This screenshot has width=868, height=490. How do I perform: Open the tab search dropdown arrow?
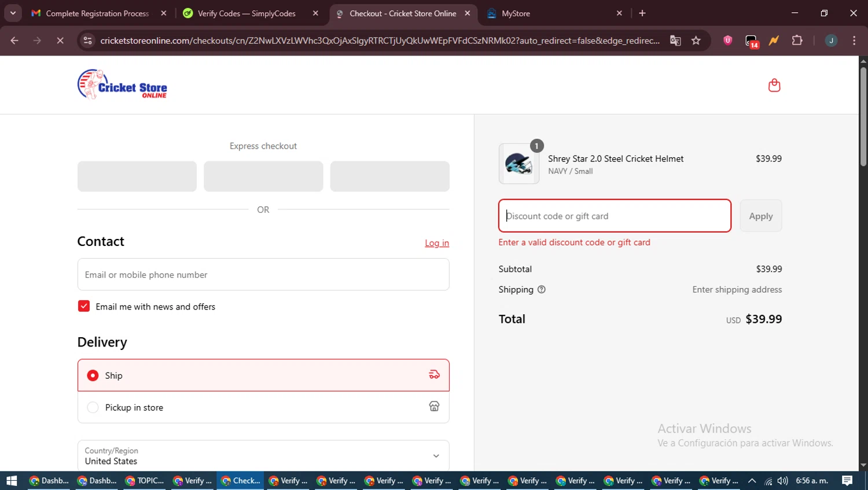[13, 13]
